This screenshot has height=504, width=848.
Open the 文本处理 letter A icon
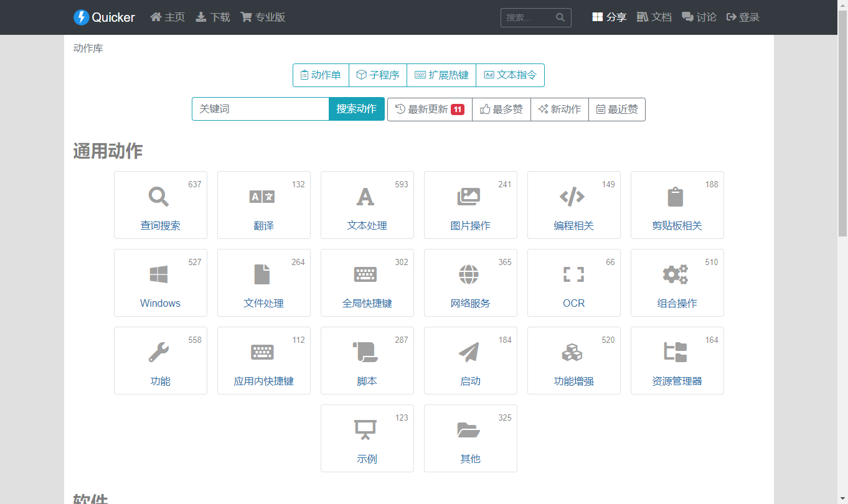click(x=365, y=197)
